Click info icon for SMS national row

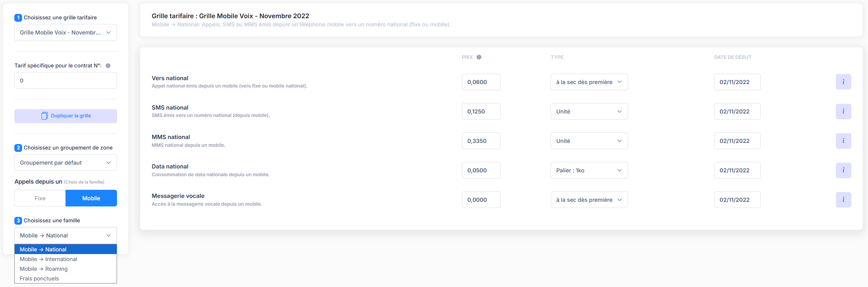point(843,111)
